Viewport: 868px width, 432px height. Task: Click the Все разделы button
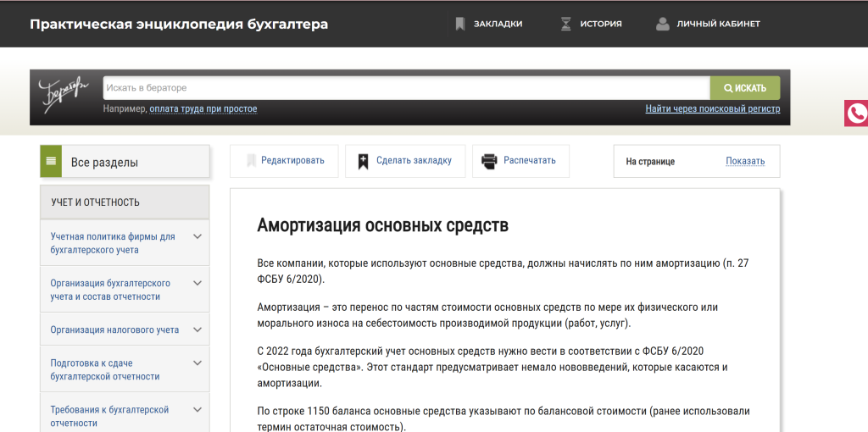125,162
